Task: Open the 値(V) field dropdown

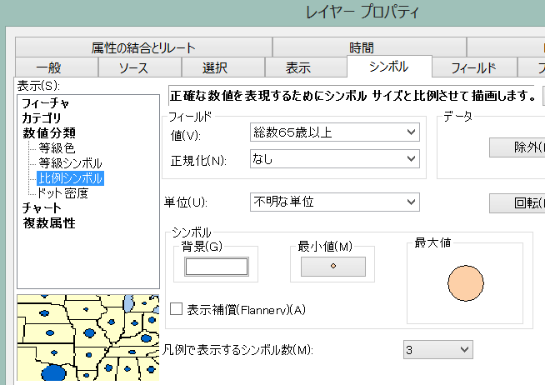Action: pyautogui.click(x=335, y=132)
